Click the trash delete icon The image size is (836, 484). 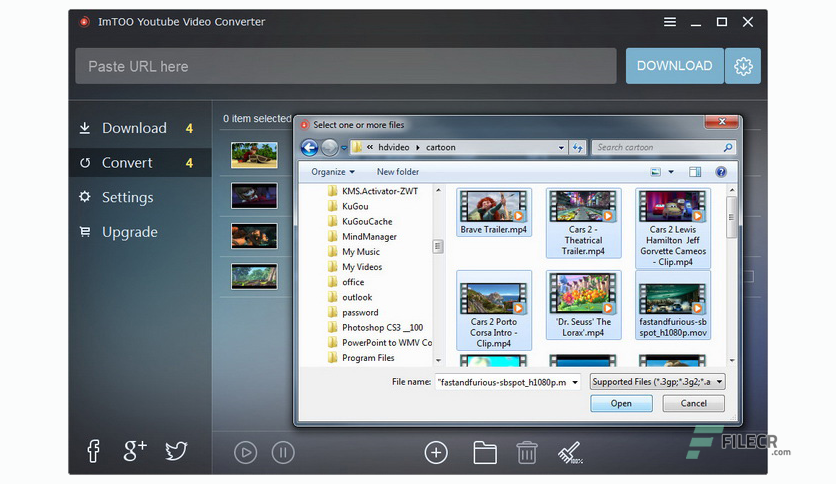click(527, 453)
